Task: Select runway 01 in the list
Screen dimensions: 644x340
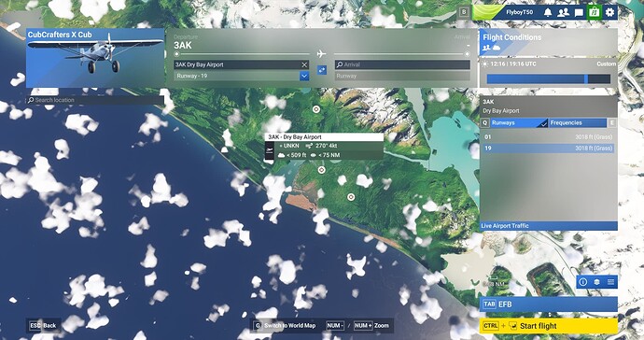Action: 548,137
